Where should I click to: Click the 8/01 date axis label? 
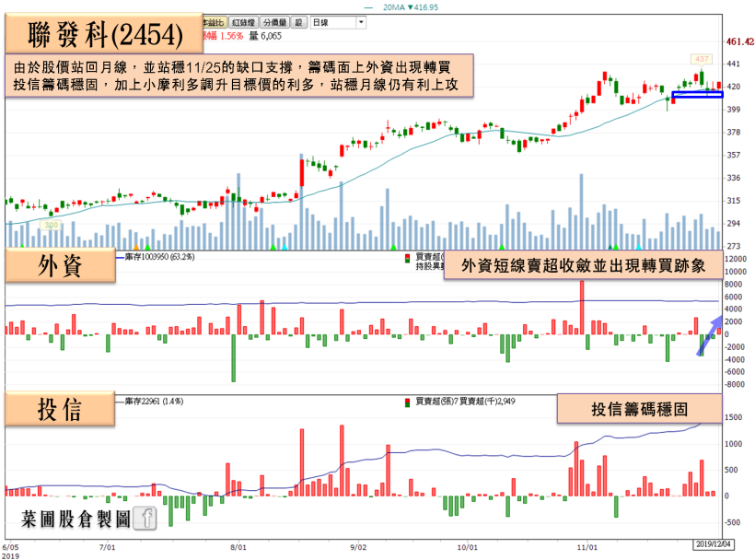tap(238, 547)
